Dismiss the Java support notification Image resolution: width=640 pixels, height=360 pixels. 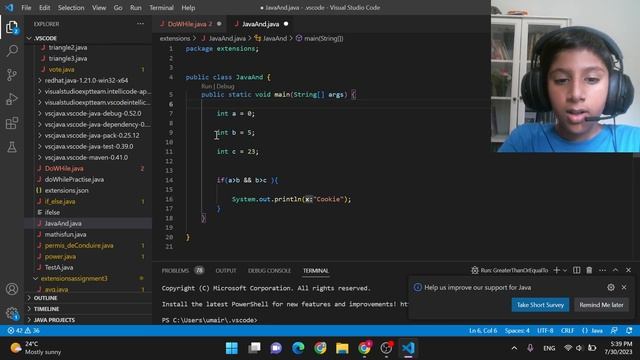(624, 287)
